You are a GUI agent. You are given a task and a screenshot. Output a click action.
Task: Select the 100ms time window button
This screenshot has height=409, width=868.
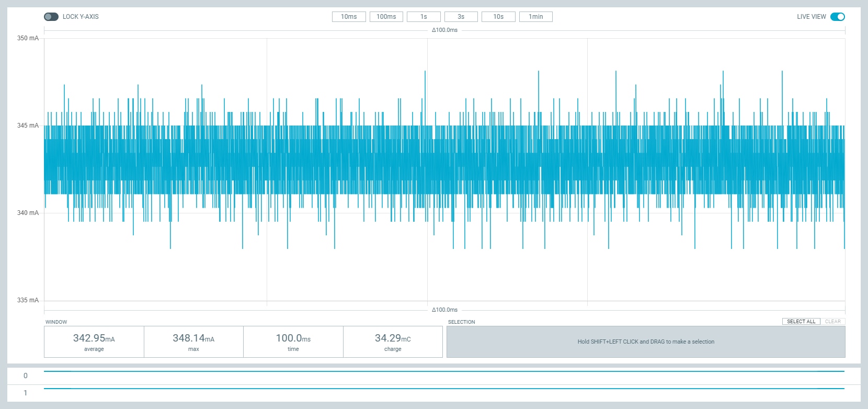pos(386,17)
